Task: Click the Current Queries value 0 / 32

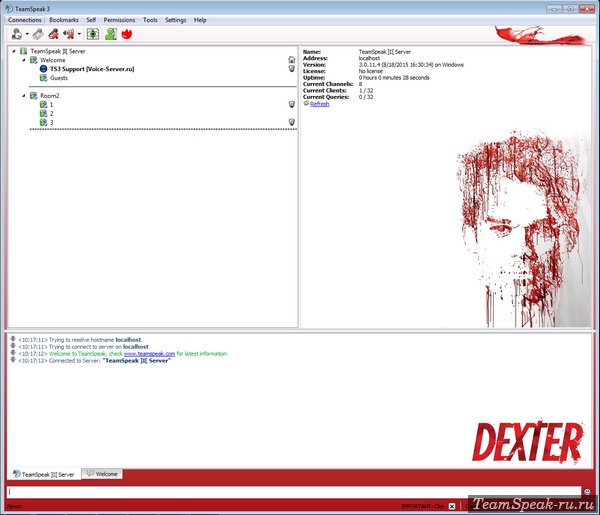Action: 366,97
